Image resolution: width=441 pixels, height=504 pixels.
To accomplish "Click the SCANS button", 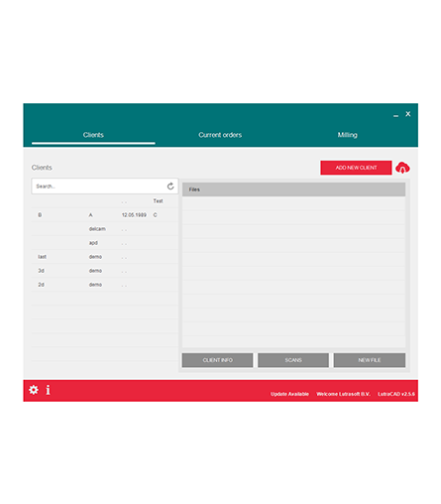I will click(293, 360).
